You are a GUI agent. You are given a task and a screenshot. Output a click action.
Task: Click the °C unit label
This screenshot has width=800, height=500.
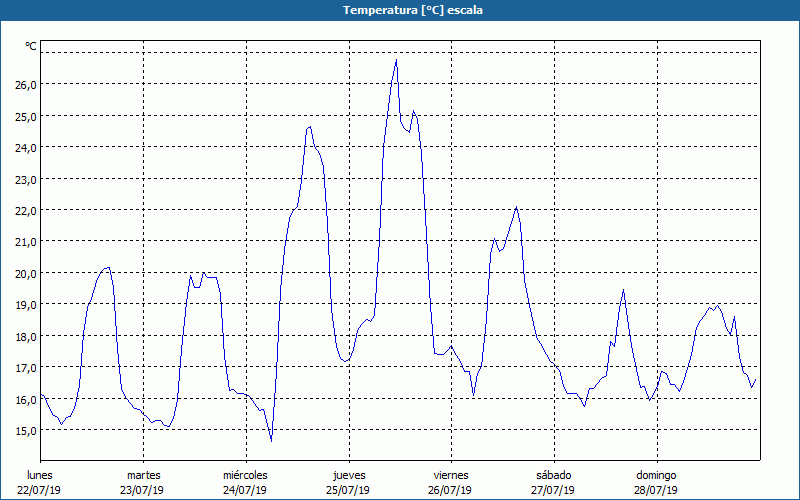pos(31,46)
